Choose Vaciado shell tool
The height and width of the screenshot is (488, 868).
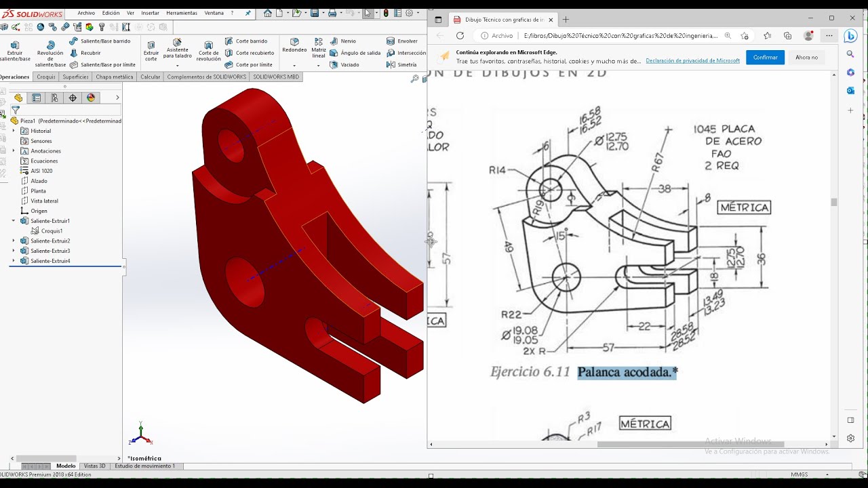(x=344, y=64)
